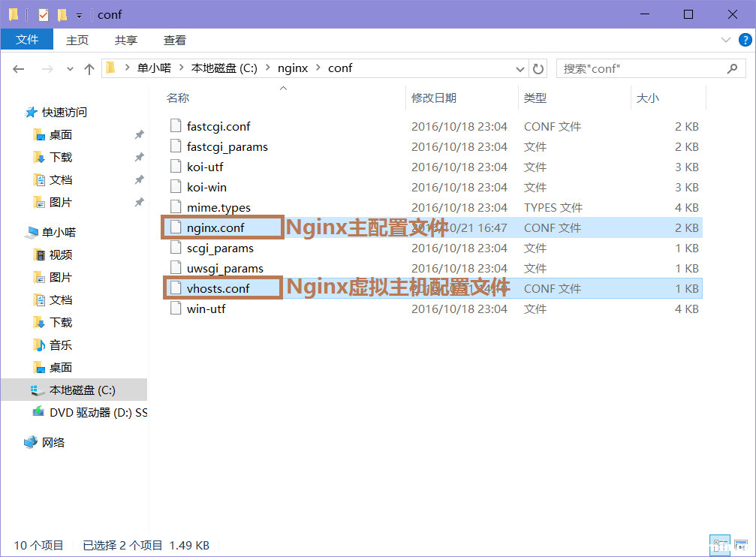Open pinned 桌面 under 快速访问

60,135
